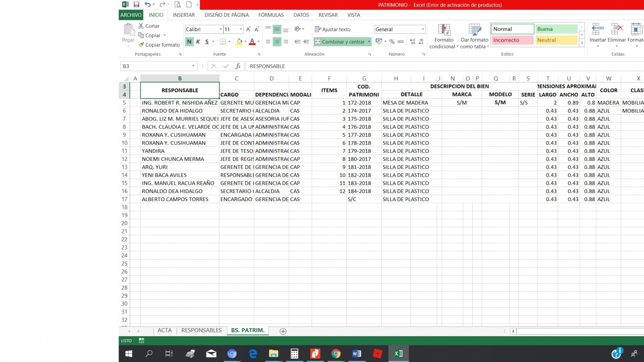Apply accounting number format icon
The height and width of the screenshot is (362, 644).
379,42
